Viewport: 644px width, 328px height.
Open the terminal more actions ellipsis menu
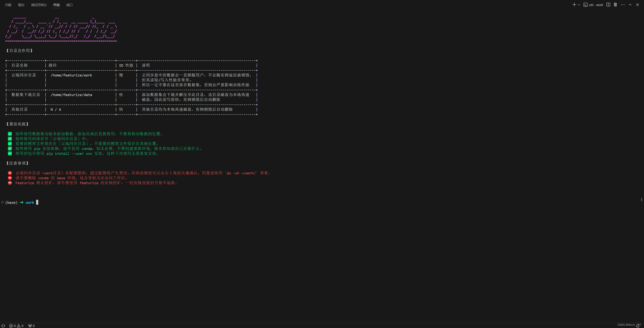[x=623, y=5]
